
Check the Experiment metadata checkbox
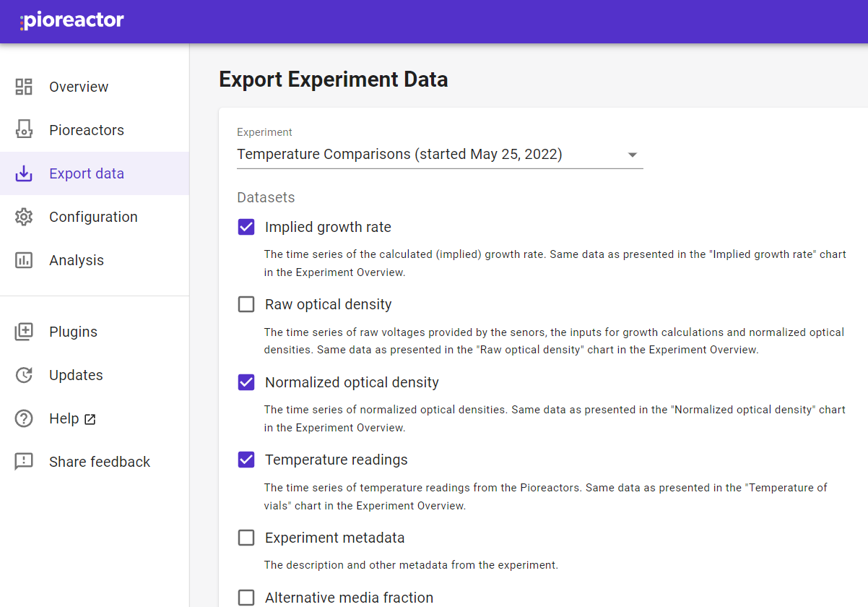point(246,538)
